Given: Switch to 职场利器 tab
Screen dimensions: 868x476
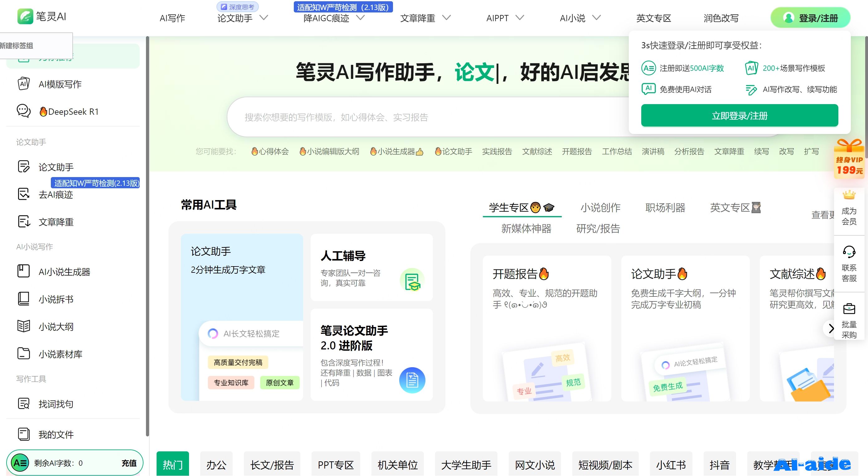Looking at the screenshot, I should coord(665,208).
